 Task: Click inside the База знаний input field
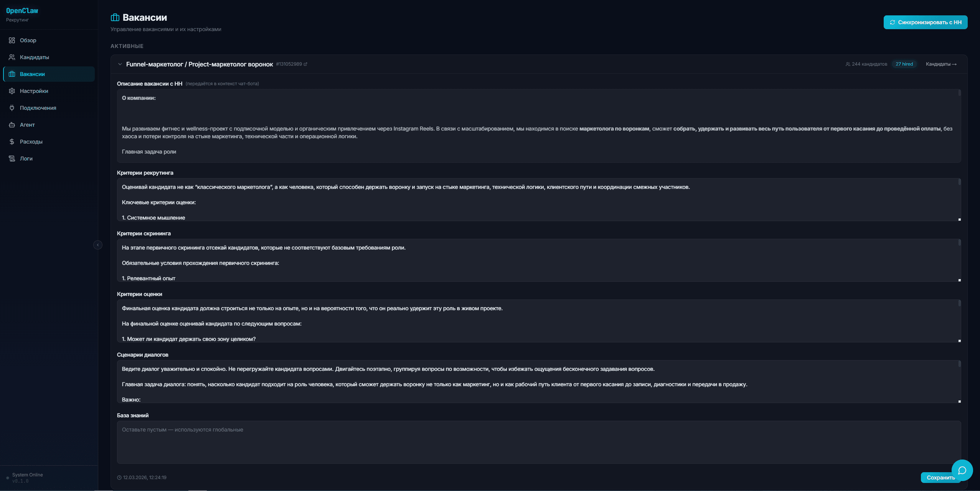537,441
